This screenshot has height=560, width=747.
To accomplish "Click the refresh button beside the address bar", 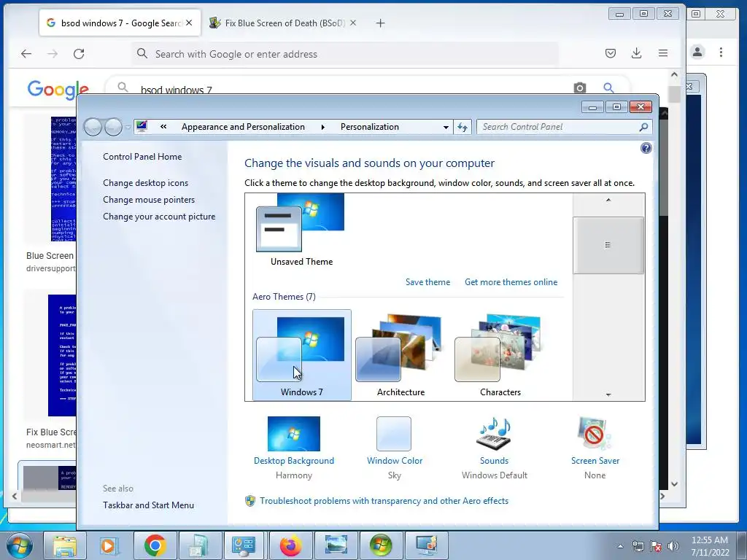I will point(462,127).
